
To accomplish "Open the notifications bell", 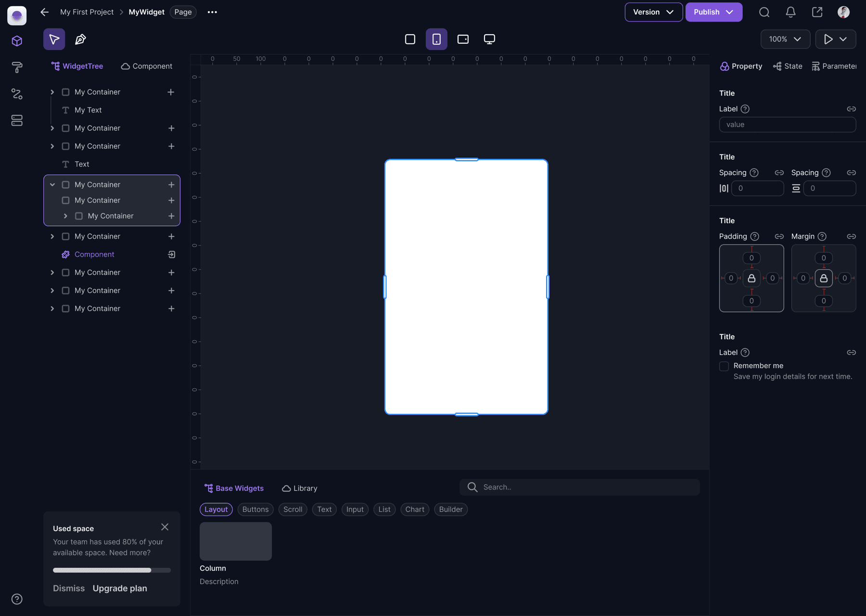I will point(790,13).
